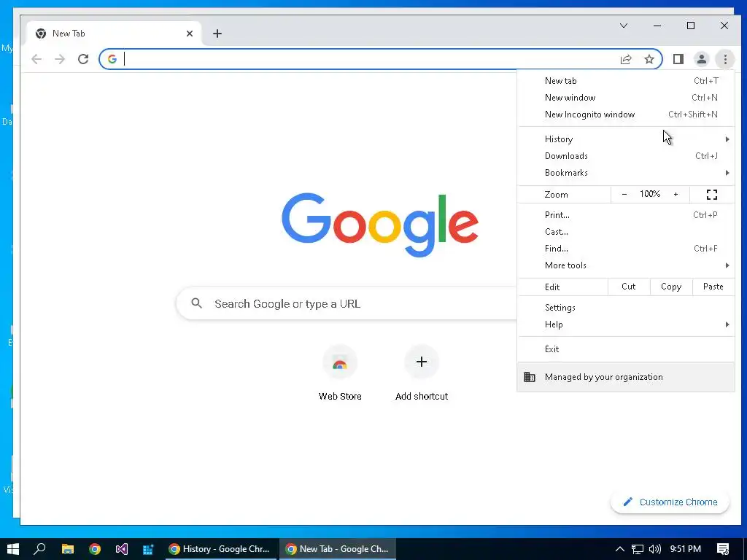The width and height of the screenshot is (747, 560).
Task: Reload the page with the refresh icon
Action: 83,59
